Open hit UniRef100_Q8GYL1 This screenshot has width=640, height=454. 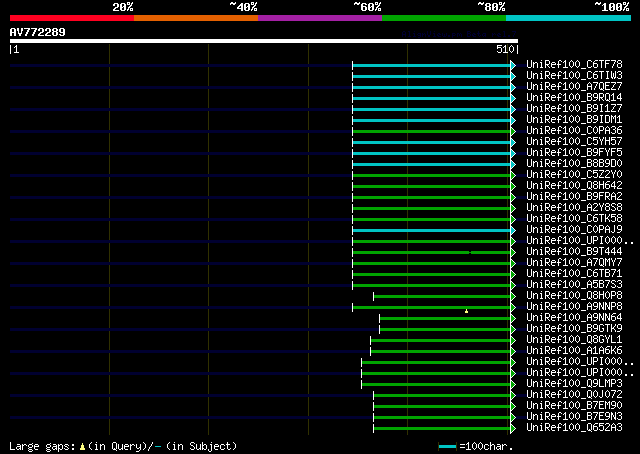pos(574,340)
